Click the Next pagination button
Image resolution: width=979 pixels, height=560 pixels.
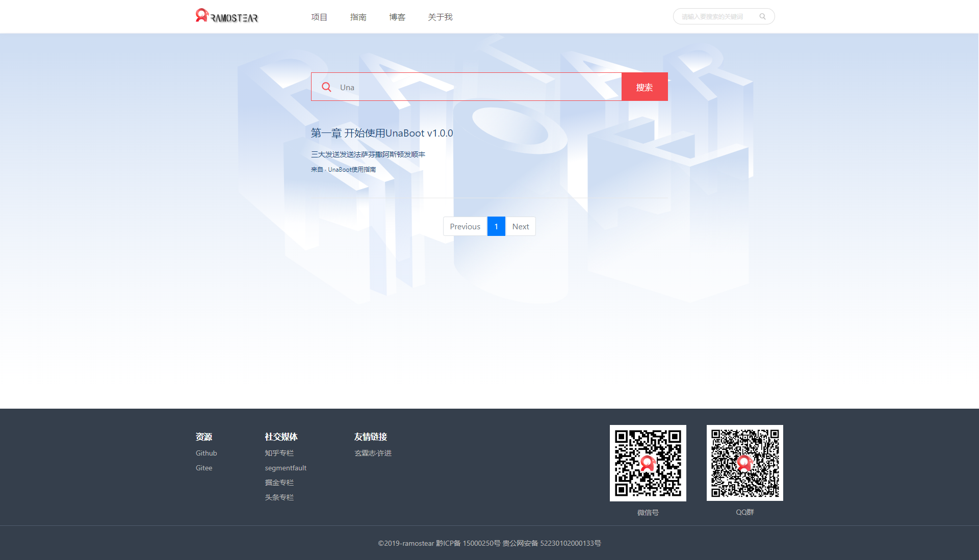click(x=520, y=226)
